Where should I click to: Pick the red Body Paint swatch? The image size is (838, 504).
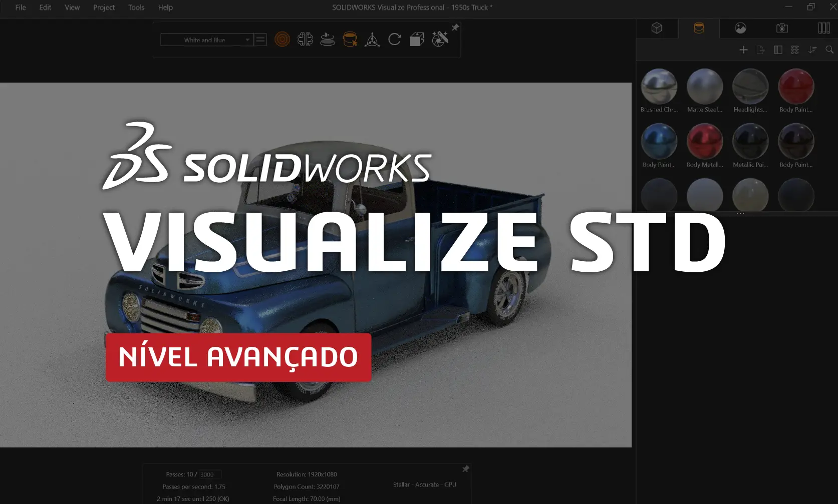pos(796,87)
